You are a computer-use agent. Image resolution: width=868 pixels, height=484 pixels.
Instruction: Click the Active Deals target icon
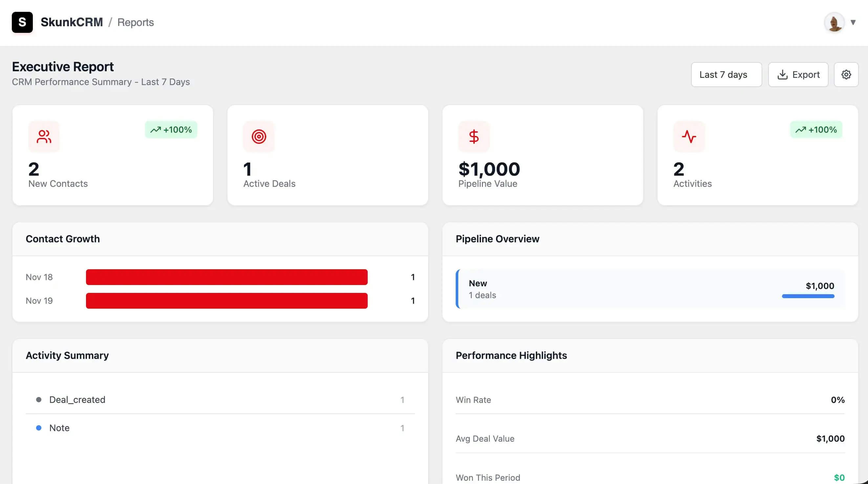(259, 136)
